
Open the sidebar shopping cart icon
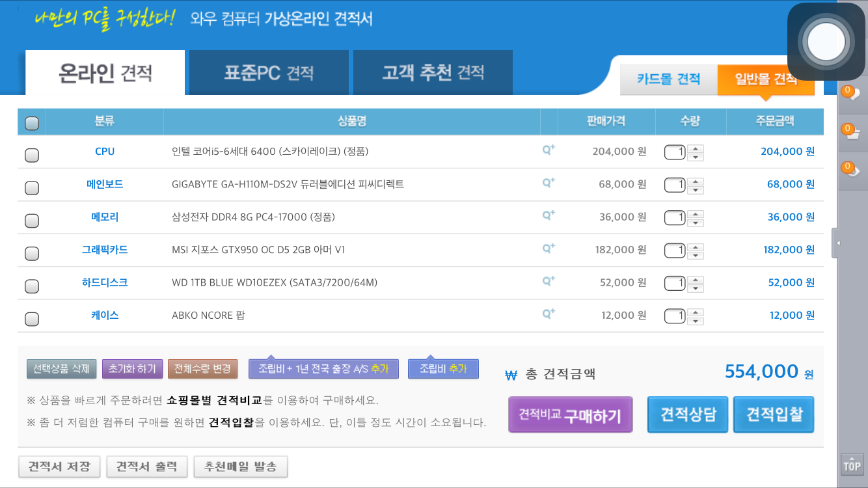point(850,131)
